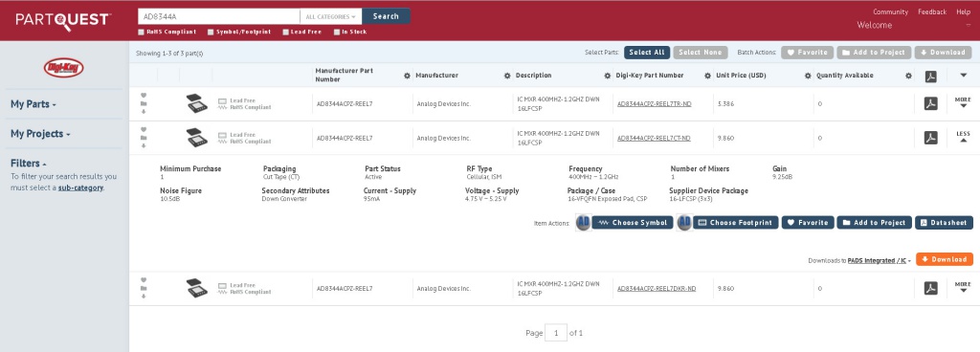The width and height of the screenshot is (980, 352).
Task: Click item Favorite button in expanded row
Action: (x=808, y=223)
